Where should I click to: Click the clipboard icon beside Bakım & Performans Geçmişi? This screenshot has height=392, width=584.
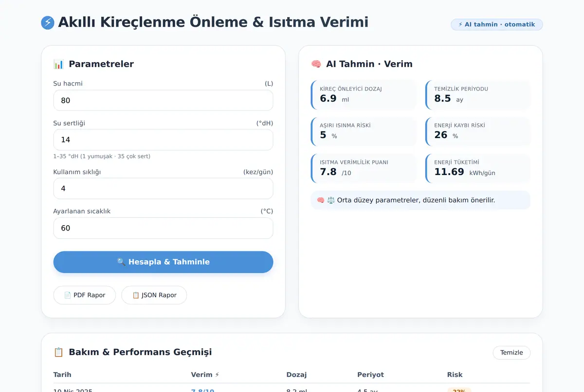tap(59, 352)
